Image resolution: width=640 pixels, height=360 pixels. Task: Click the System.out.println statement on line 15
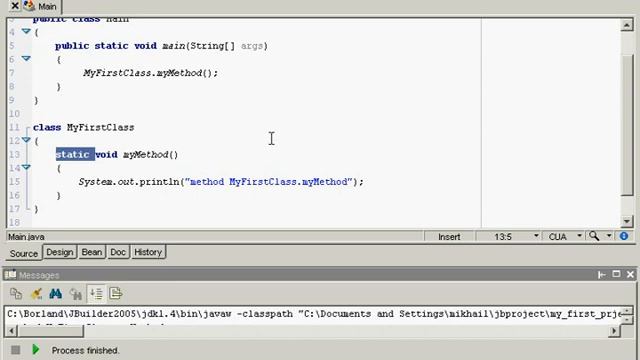point(221,182)
